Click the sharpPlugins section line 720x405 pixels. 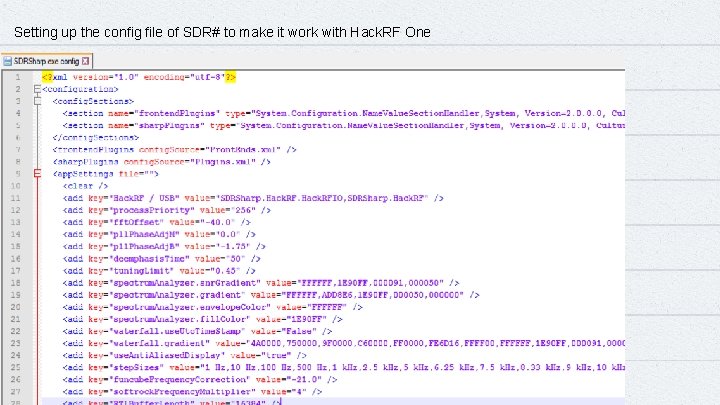tap(343, 125)
